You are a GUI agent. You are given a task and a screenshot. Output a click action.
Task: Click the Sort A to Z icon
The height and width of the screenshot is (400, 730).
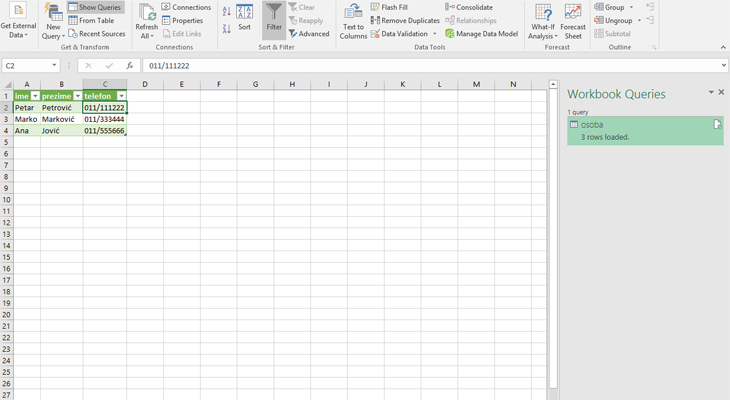(227, 11)
